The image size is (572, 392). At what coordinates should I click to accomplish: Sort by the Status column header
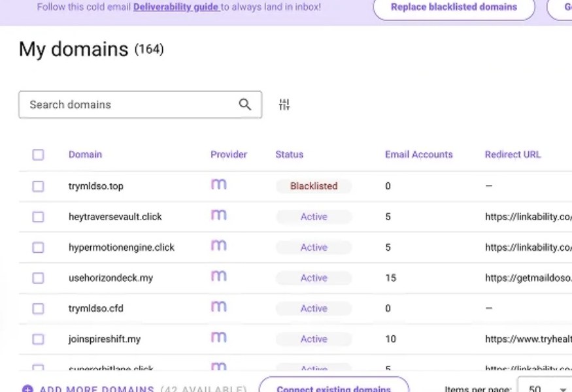pos(290,155)
